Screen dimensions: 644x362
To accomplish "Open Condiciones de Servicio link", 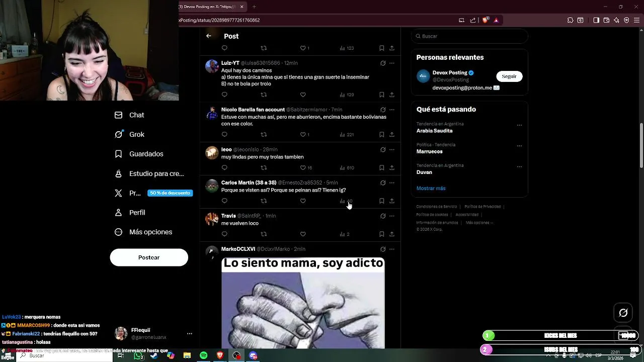I will click(437, 207).
